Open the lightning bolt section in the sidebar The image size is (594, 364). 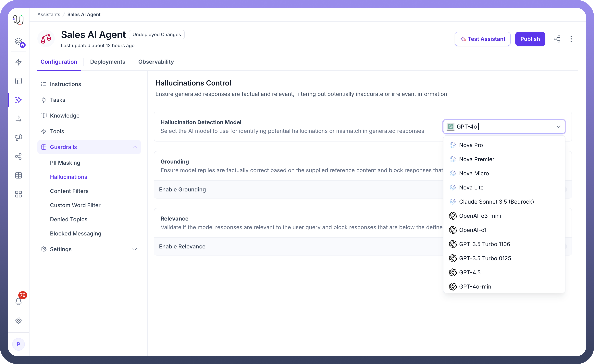click(19, 62)
